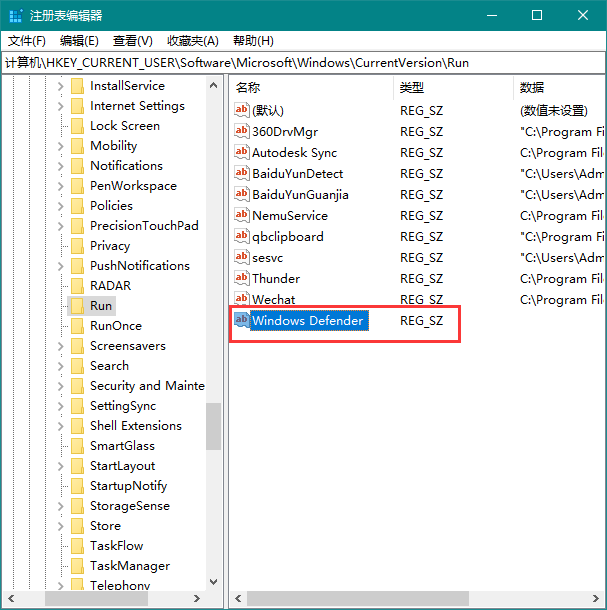Click the tree pane vertical scrollbar thumb
The width and height of the screenshot is (607, 610).
click(x=213, y=426)
